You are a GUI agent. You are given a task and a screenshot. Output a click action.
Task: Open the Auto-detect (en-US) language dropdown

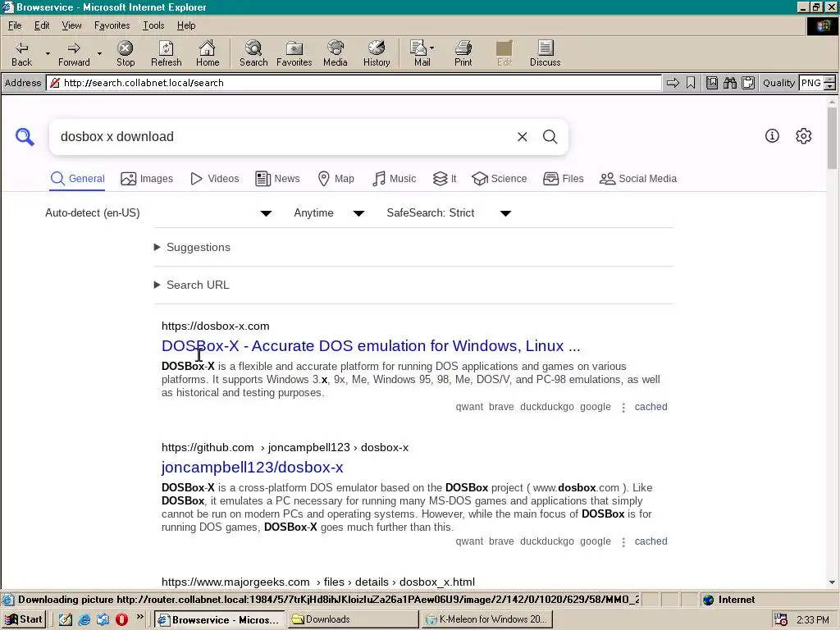158,213
